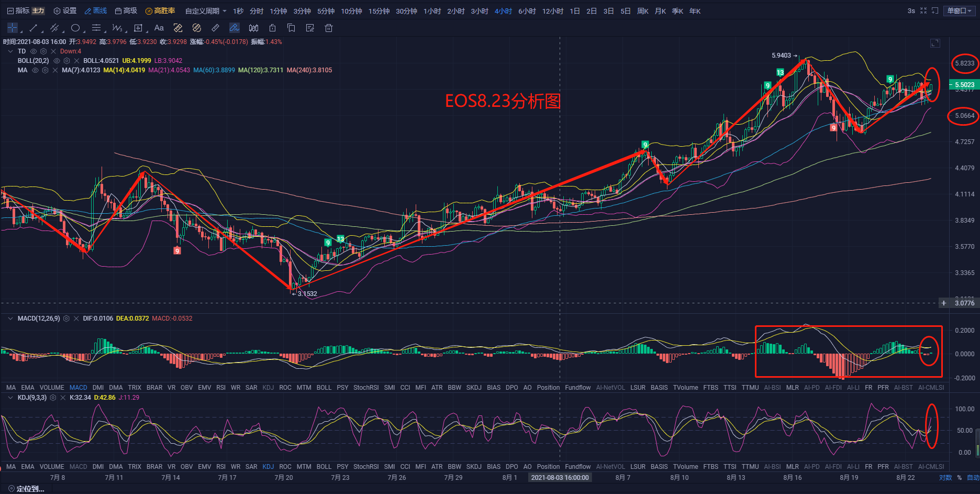
Task: Select the blue highlighted MACD indicator tab
Action: [79, 388]
